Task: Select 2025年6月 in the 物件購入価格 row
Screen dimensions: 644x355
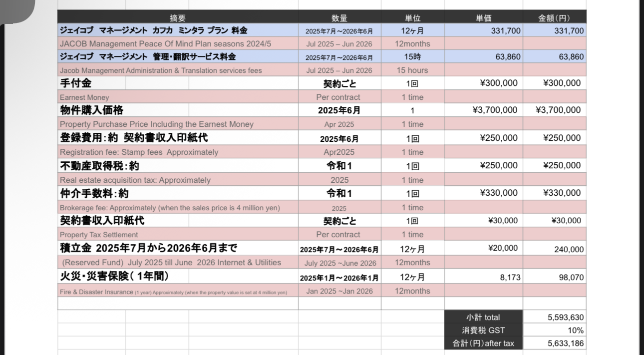Action: coord(339,110)
